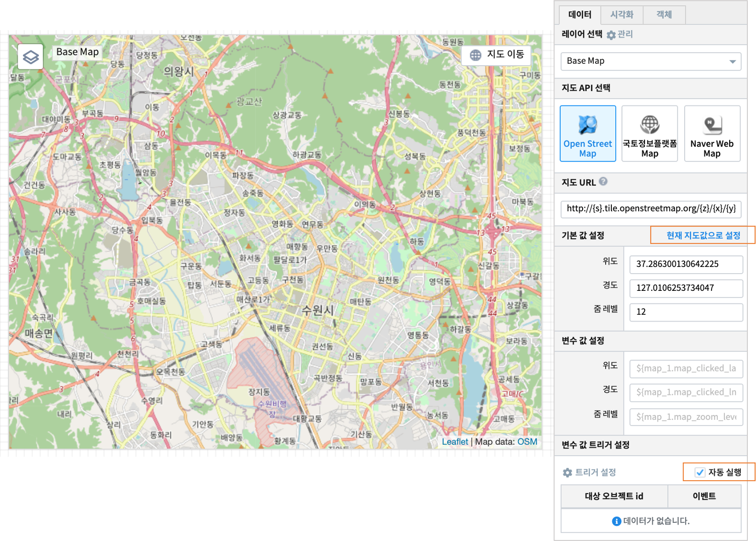
Task: Click the variable 위도 map_clicked_lat field
Action: point(686,369)
